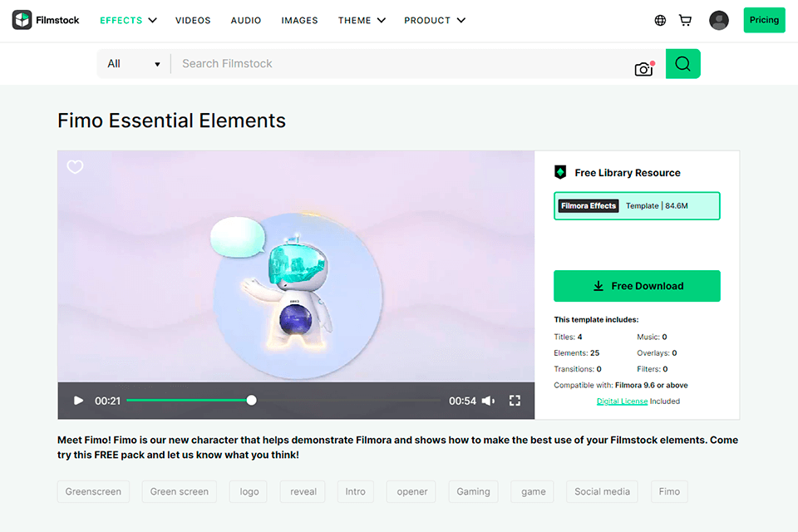Select the Intro tag
798x532 pixels.
point(355,491)
